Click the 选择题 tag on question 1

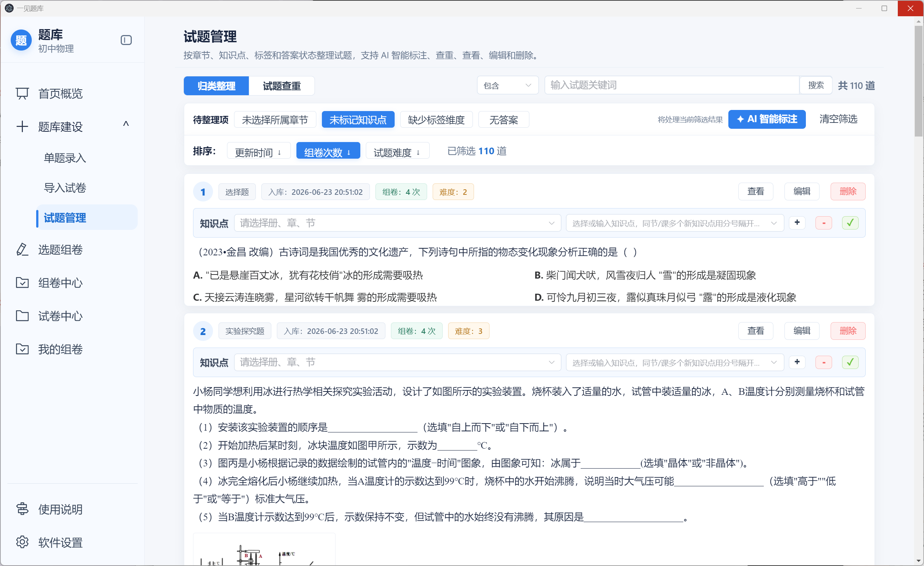click(x=237, y=192)
